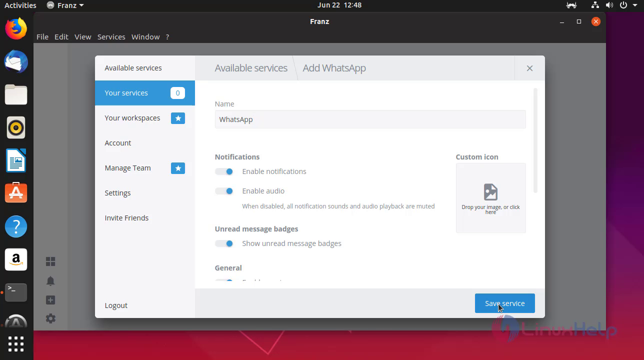This screenshot has width=644, height=360.
Task: Open LibreOffice Writer from the dock
Action: point(16,160)
